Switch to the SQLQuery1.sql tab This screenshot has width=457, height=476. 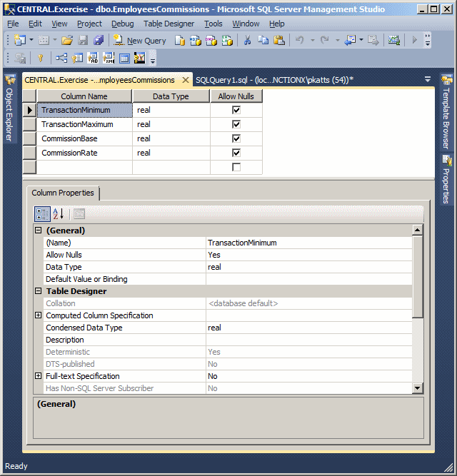pyautogui.click(x=274, y=80)
